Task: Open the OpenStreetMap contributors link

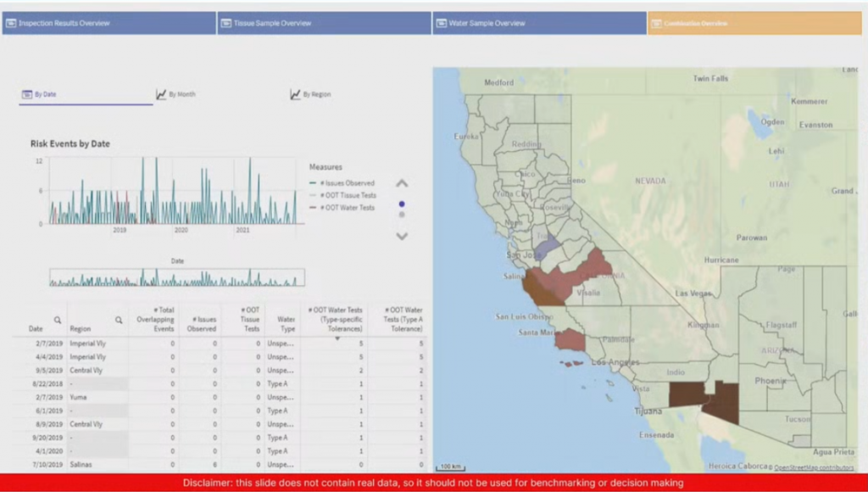Action: pos(814,467)
